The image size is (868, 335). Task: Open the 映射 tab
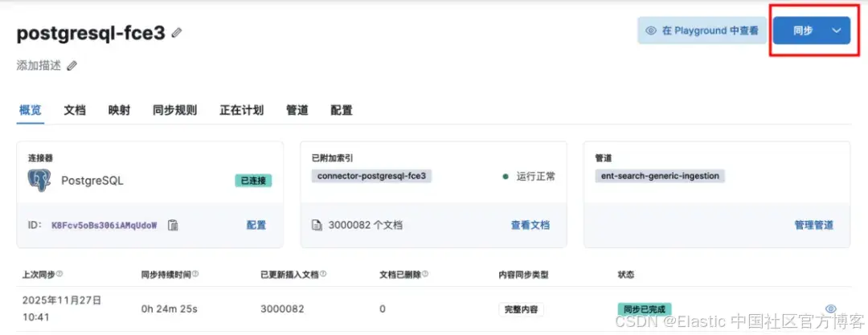point(119,110)
